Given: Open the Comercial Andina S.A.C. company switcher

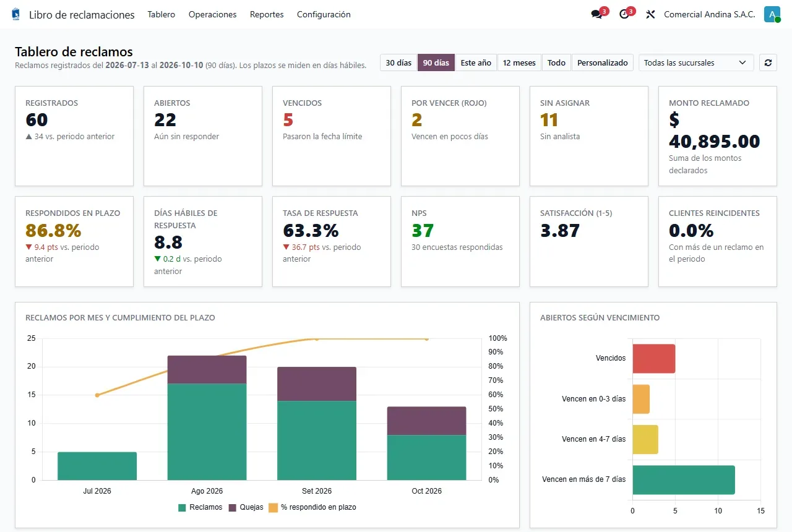Looking at the screenshot, I should [x=710, y=14].
